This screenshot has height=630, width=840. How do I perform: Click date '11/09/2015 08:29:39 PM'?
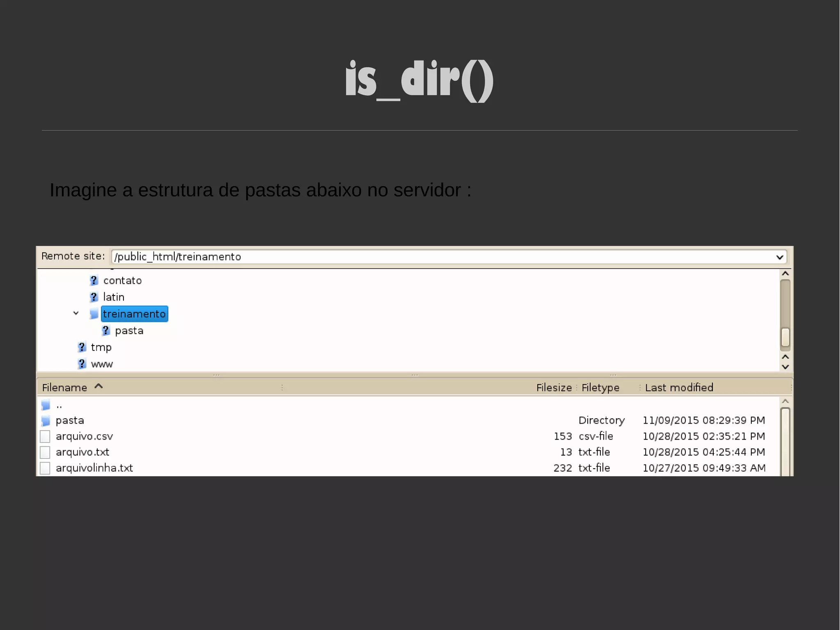(x=704, y=421)
